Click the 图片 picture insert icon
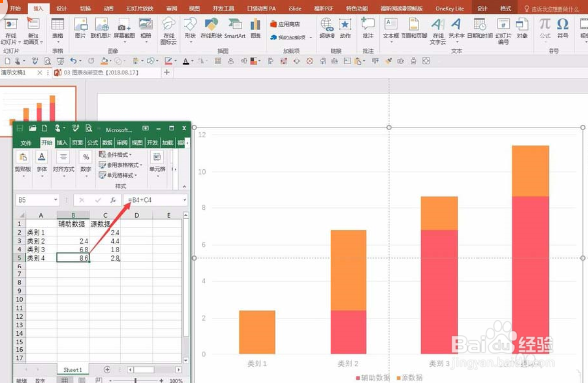Image resolution: width=588 pixels, height=383 pixels. coord(80,28)
